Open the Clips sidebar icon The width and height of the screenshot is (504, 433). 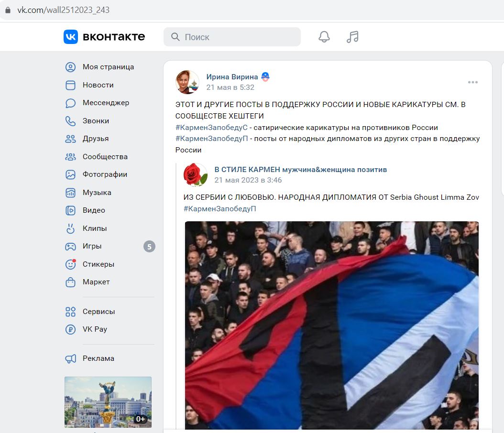point(70,228)
